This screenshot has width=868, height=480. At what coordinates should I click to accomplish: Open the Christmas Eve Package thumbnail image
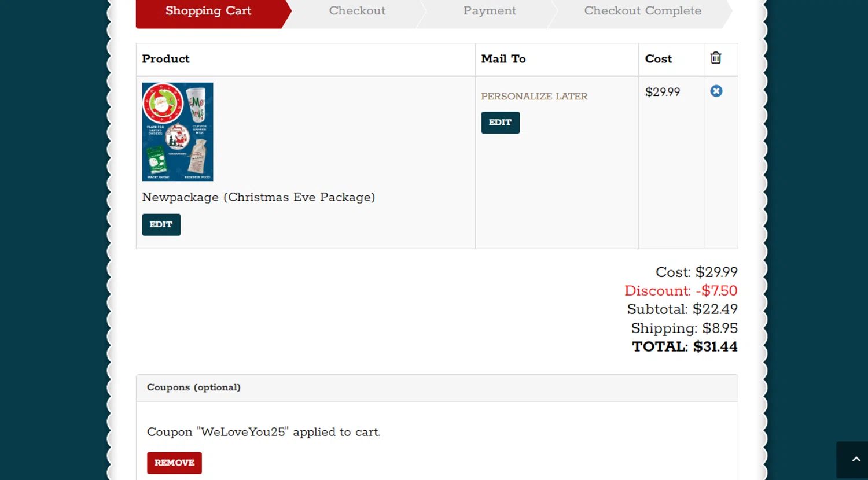pyautogui.click(x=178, y=132)
